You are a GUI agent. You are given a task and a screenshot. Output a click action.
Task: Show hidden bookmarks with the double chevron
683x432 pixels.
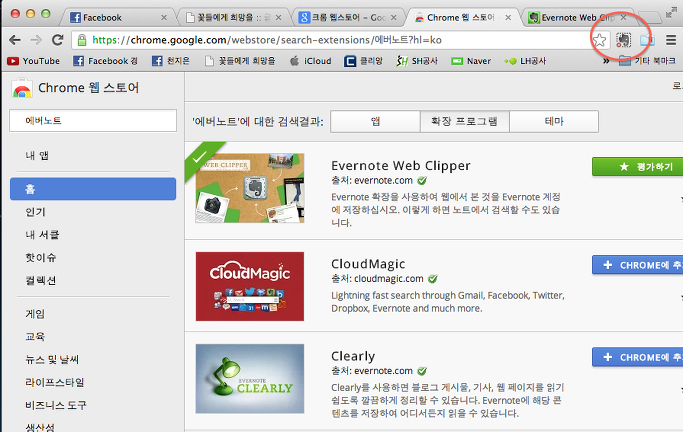pyautogui.click(x=606, y=61)
